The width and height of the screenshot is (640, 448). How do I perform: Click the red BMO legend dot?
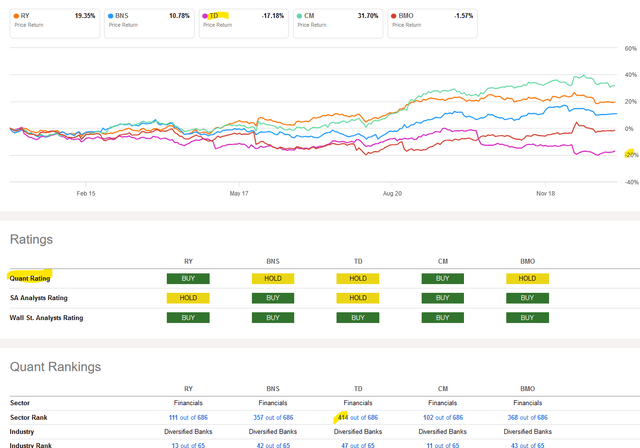click(395, 17)
